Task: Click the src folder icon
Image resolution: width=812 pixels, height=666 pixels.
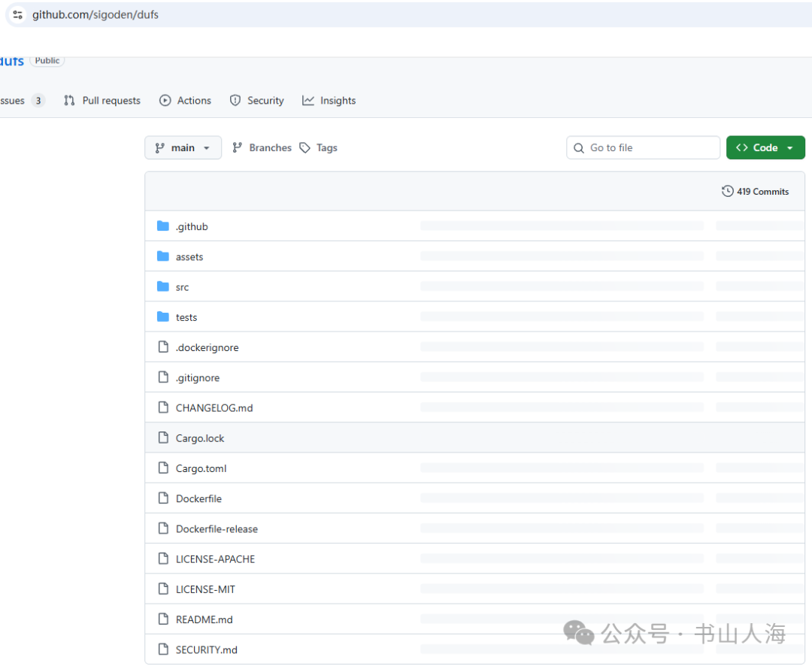Action: point(163,286)
